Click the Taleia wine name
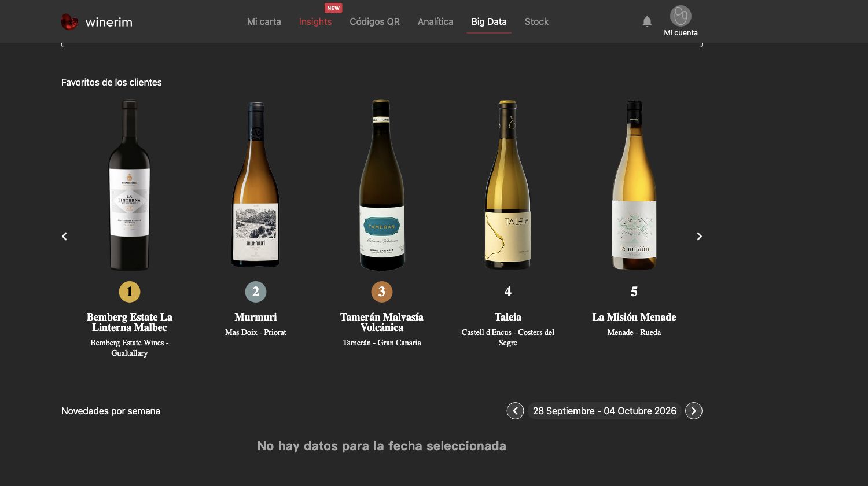The width and height of the screenshot is (868, 486). [x=508, y=317]
